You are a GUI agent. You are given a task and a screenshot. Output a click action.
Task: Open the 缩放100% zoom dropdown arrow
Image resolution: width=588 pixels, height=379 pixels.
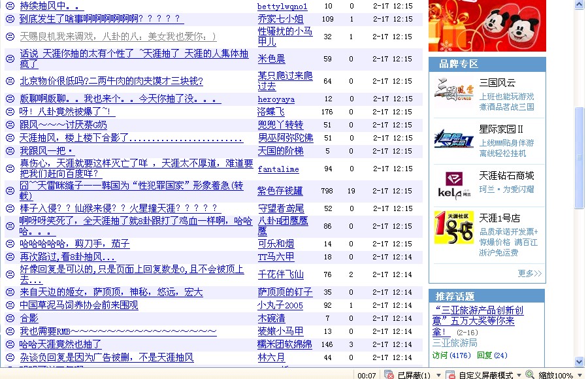point(580,375)
